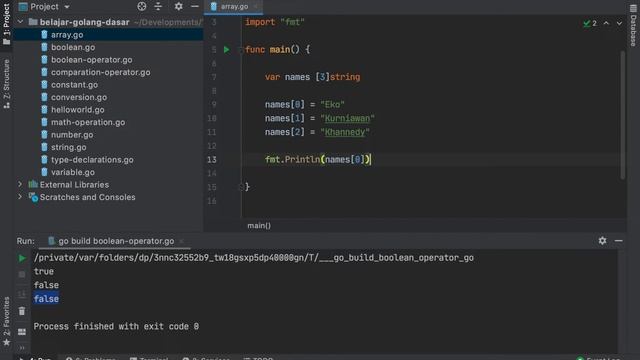The height and width of the screenshot is (360, 640).
Task: Go to next highlighted error with down arrow
Action: [619, 23]
